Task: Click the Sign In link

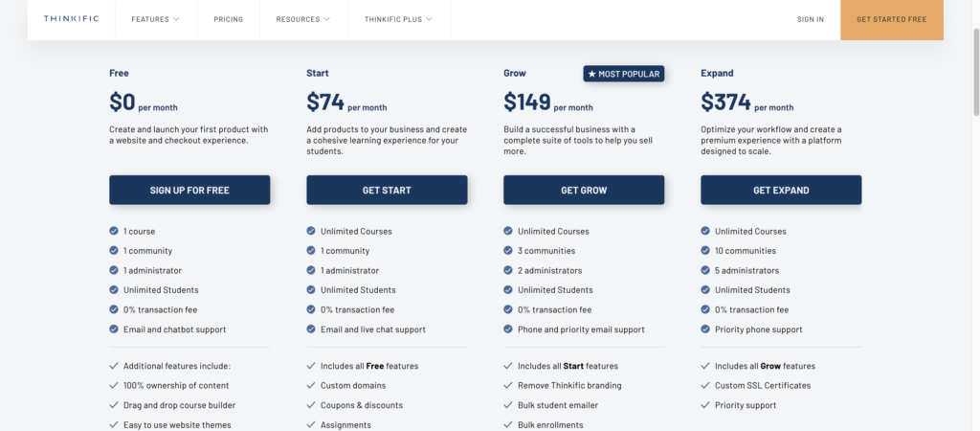Action: click(x=810, y=19)
